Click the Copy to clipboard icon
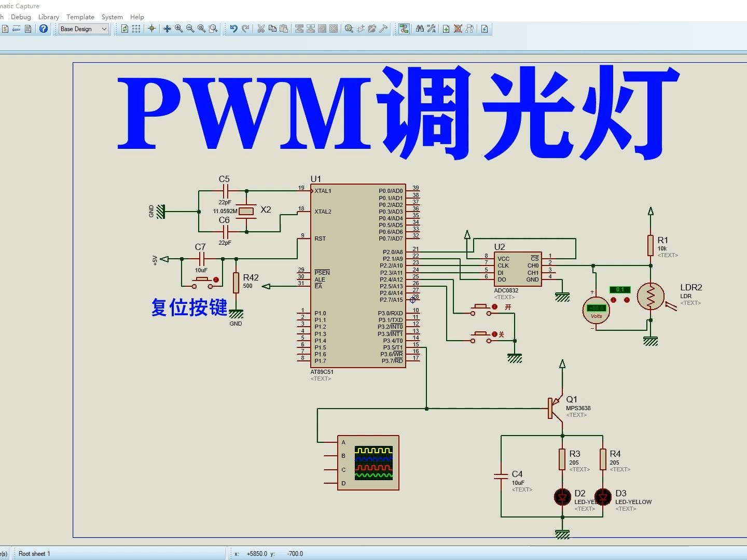 click(x=272, y=29)
